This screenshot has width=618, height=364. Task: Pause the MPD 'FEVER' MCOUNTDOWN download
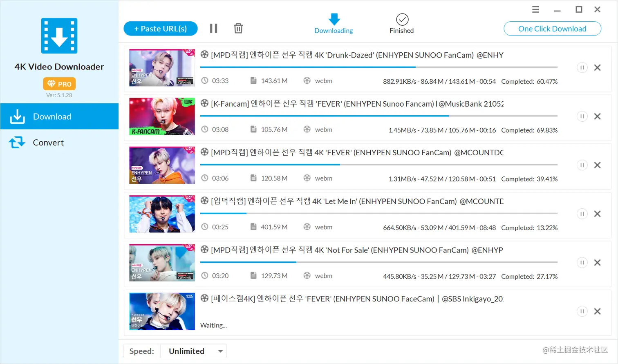[x=582, y=165]
